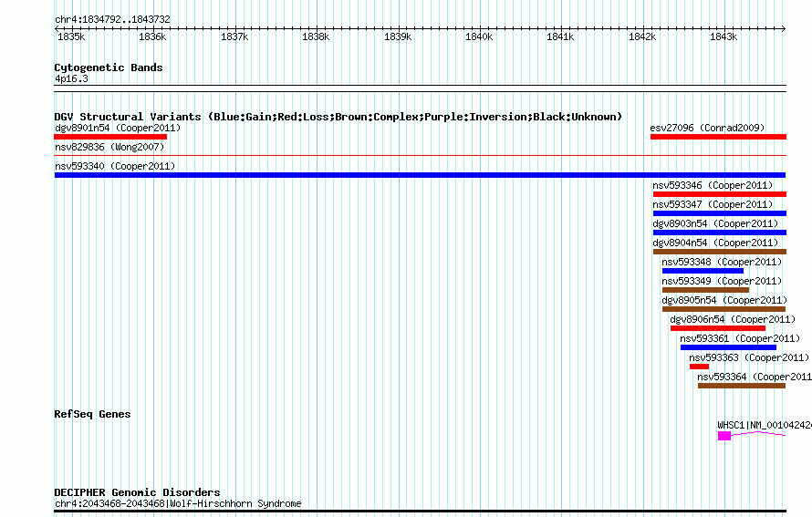Select the short nsv593363 red bar

699,367
